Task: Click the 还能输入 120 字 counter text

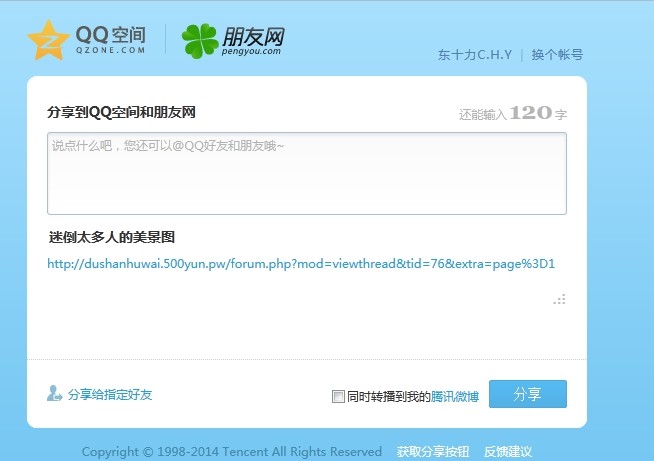Action: tap(513, 113)
